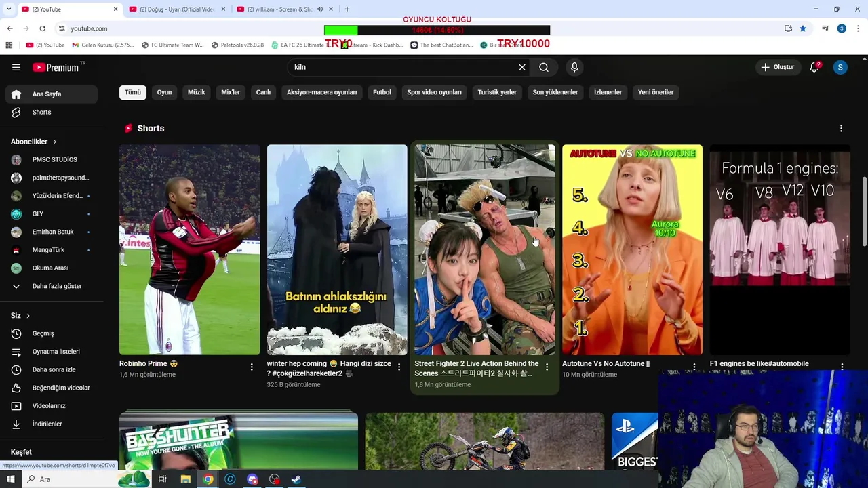
Task: Open options menu for Street Fighter 2 short
Action: pyautogui.click(x=547, y=367)
